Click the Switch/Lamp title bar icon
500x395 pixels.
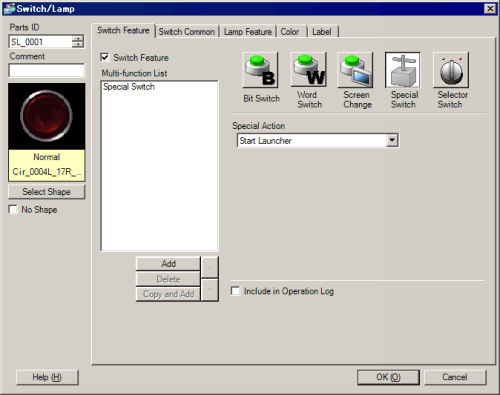point(9,8)
